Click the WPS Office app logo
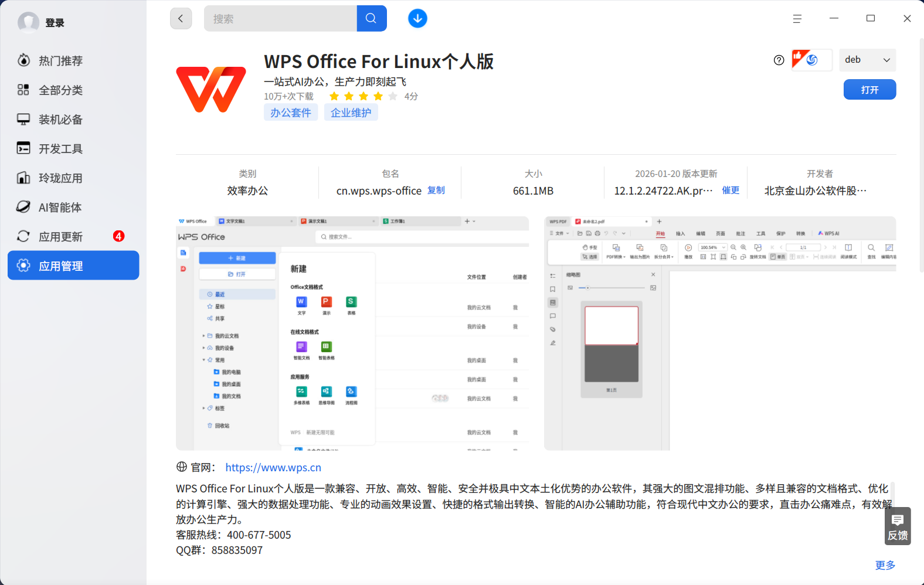 pyautogui.click(x=211, y=89)
